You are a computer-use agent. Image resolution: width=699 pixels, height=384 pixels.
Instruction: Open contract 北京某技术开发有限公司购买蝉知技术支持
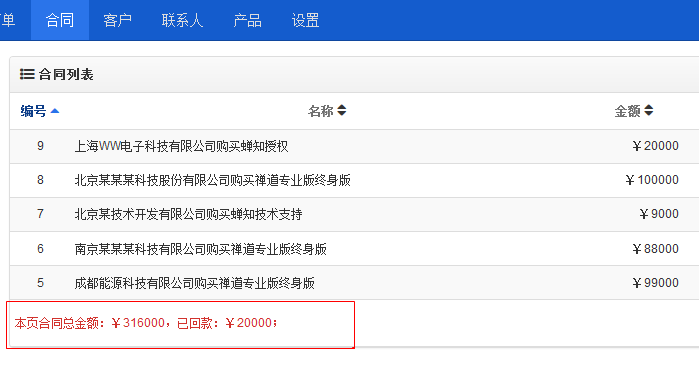click(188, 215)
